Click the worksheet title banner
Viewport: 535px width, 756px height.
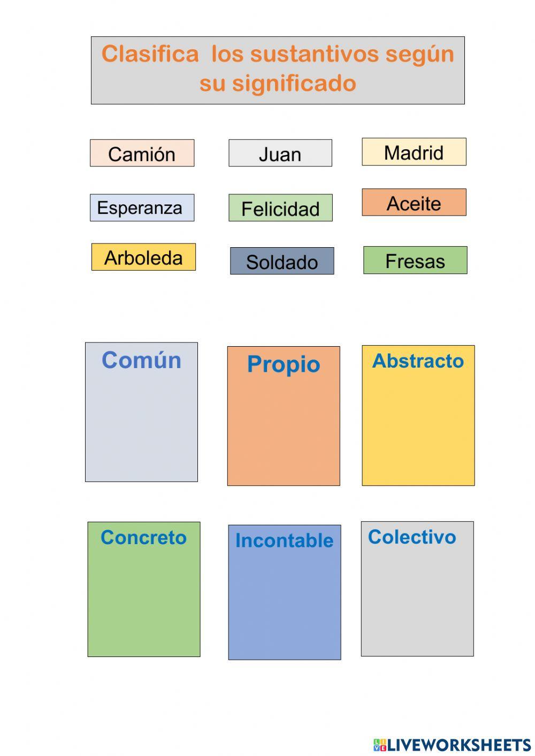pos(278,70)
